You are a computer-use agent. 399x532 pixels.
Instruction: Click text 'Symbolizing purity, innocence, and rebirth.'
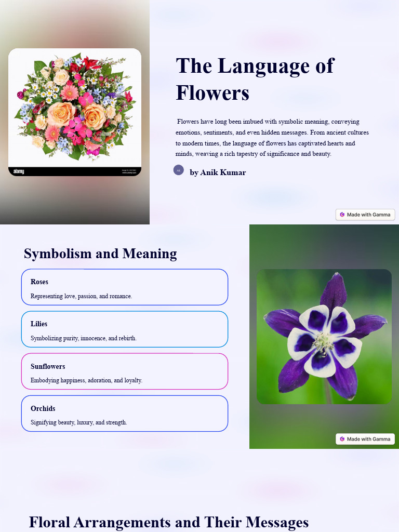click(84, 338)
